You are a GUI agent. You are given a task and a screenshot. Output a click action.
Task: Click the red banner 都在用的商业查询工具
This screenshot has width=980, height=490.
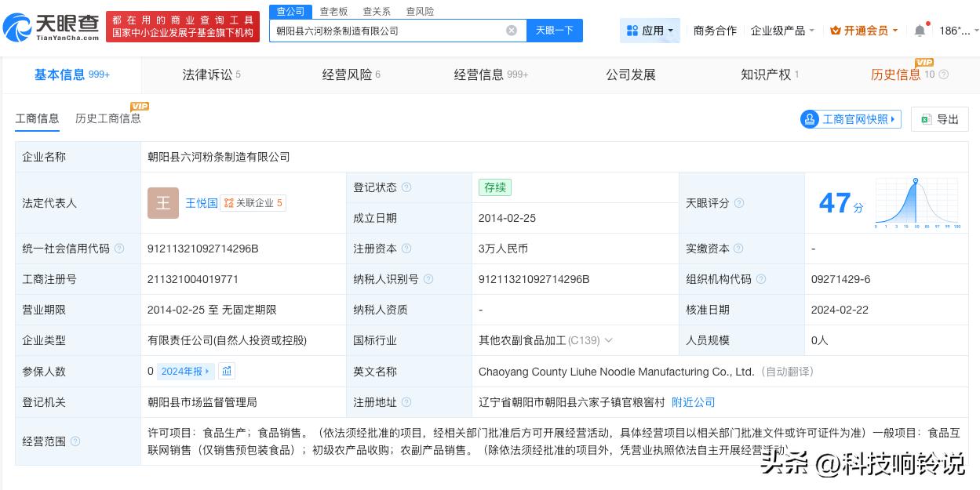tap(183, 27)
